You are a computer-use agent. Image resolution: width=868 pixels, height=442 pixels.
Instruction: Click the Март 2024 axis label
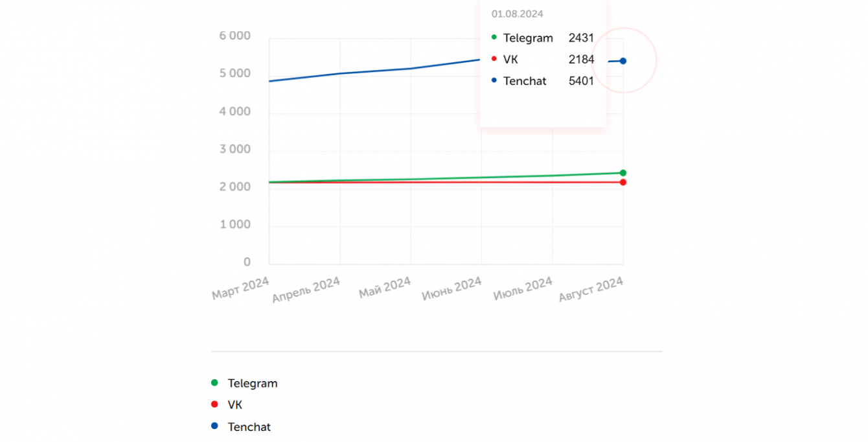tap(240, 288)
